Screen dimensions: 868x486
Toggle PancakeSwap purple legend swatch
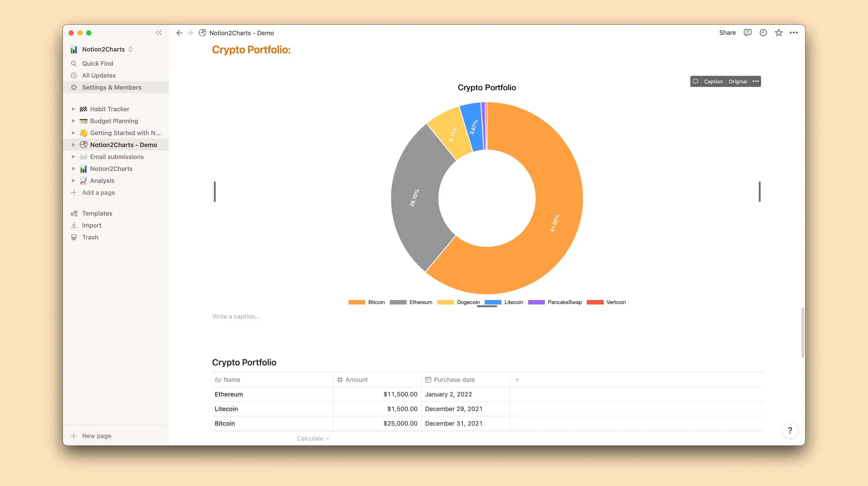click(x=536, y=302)
